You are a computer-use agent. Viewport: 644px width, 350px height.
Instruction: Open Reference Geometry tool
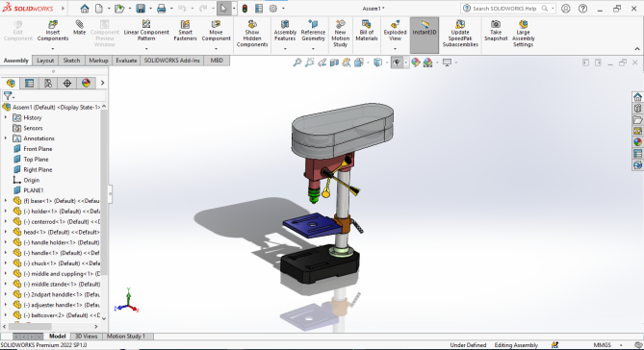pos(313,31)
